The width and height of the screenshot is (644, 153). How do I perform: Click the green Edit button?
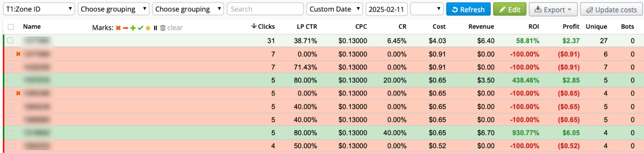point(510,9)
